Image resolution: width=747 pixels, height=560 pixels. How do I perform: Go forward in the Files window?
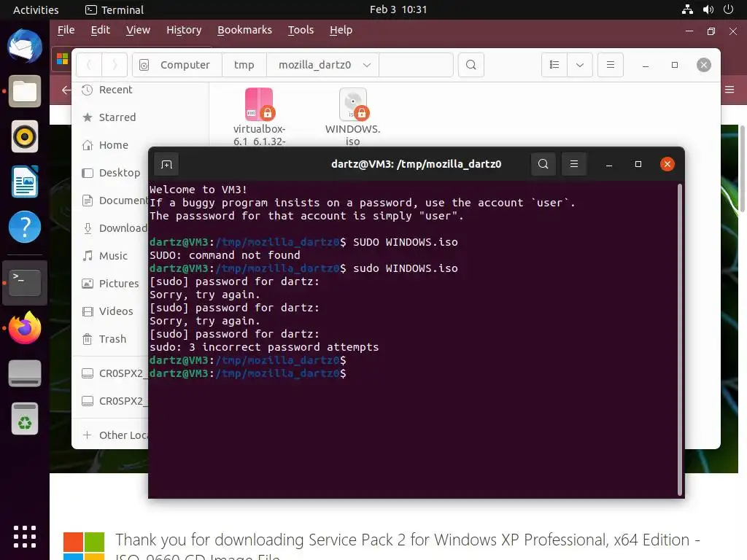pos(115,65)
